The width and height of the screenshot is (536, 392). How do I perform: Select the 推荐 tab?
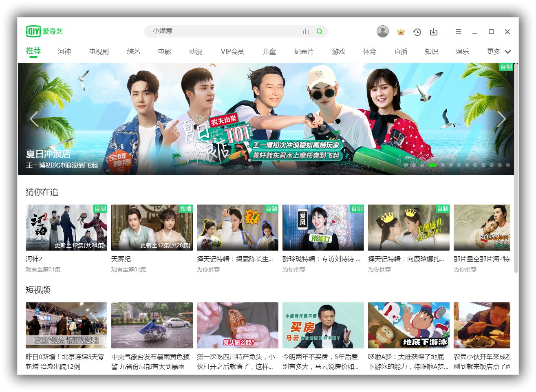[33, 51]
